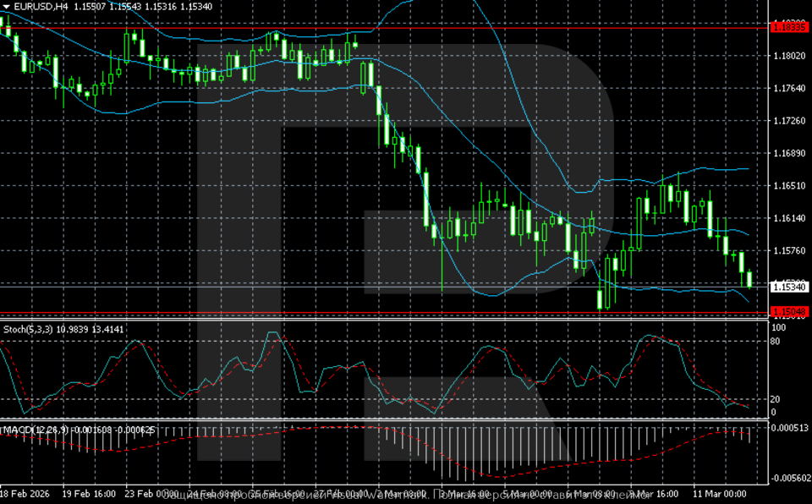Click the 19 Feb 16:00 time axis label

pyautogui.click(x=88, y=493)
